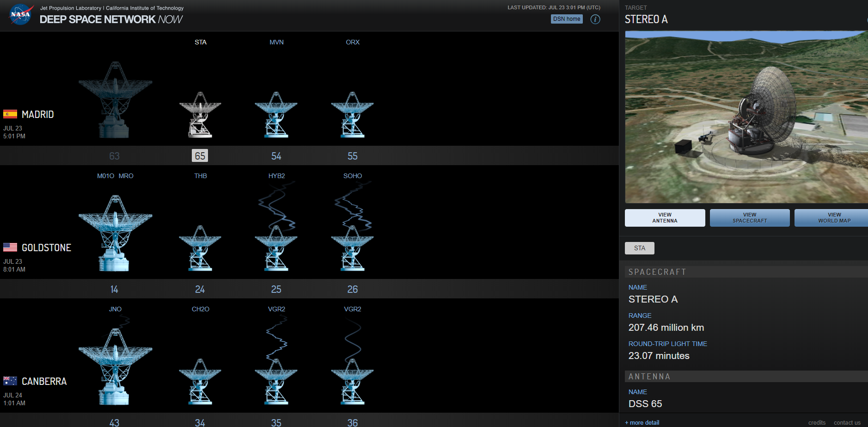This screenshot has width=868, height=427.
Task: Select Goldstone antenna dish 14
Action: coord(115,233)
